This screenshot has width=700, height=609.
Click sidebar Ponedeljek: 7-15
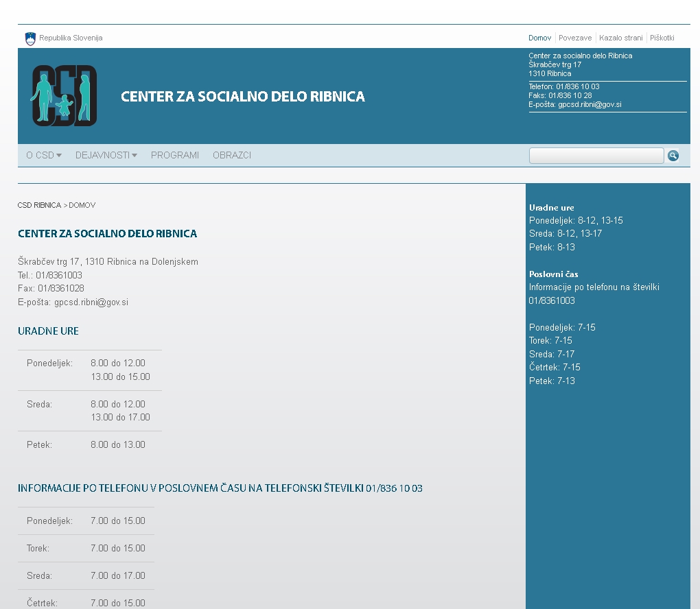coord(562,328)
